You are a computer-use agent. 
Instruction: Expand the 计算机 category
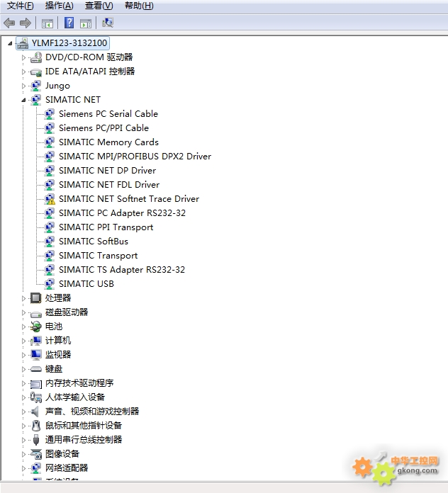tap(23, 341)
